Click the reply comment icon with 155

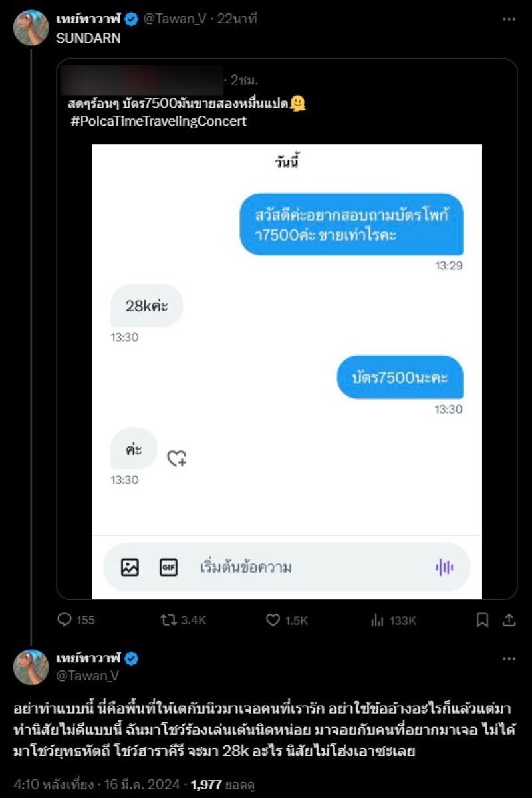(65, 620)
